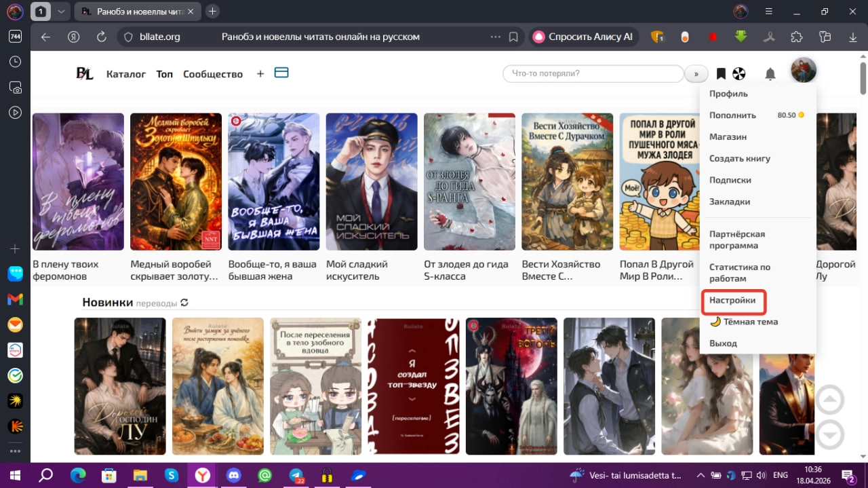Click the refresh icon next to Новинки
Screen dimensions: 868x488
coord(184,303)
